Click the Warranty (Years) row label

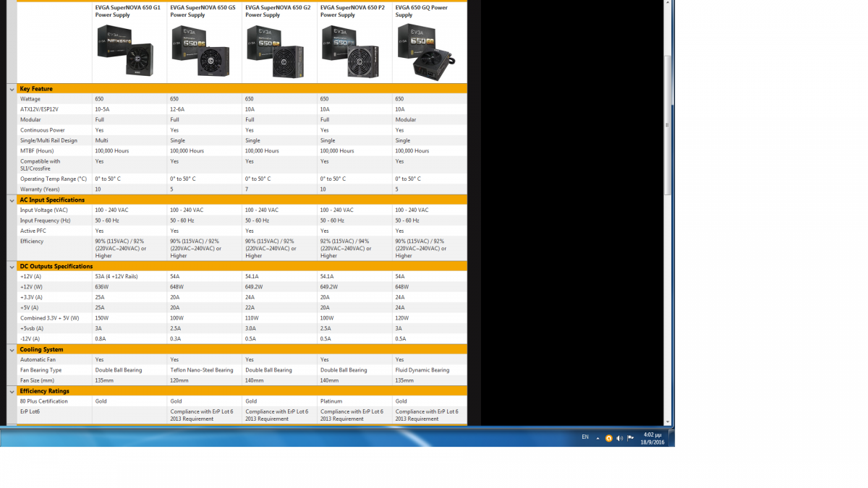click(x=41, y=189)
